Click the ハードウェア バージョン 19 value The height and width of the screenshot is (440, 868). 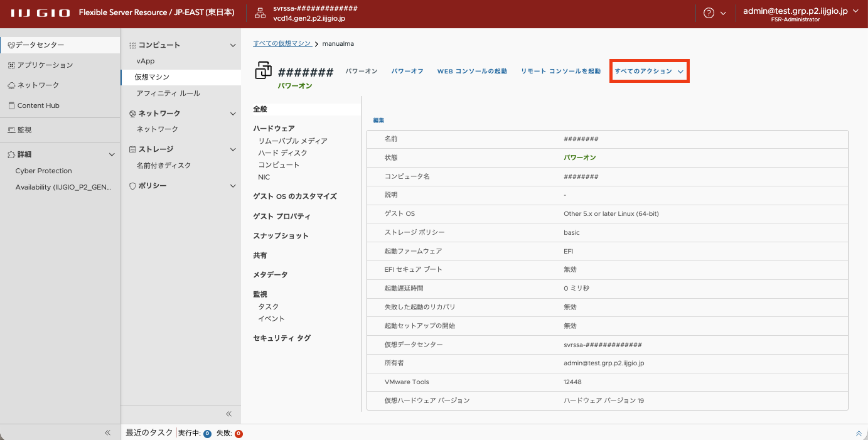pos(604,400)
